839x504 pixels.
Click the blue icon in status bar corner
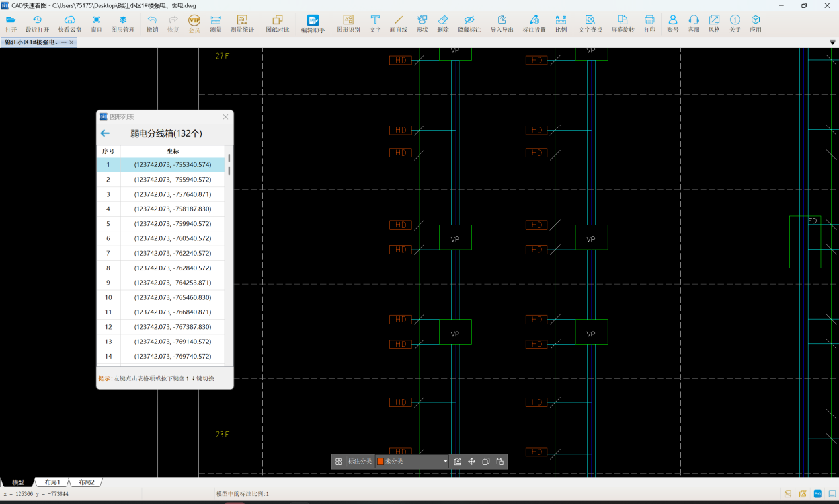(817, 494)
